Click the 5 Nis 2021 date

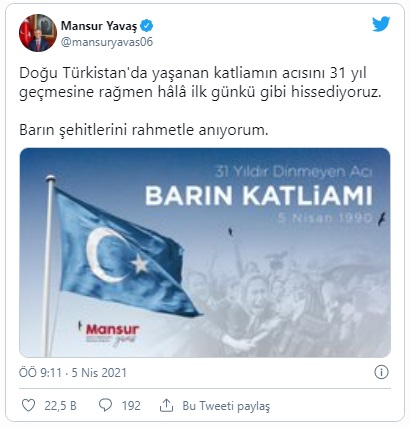click(x=99, y=373)
